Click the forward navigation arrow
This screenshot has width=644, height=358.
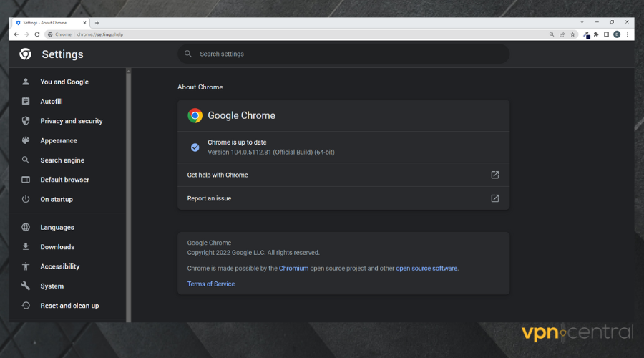(x=26, y=34)
